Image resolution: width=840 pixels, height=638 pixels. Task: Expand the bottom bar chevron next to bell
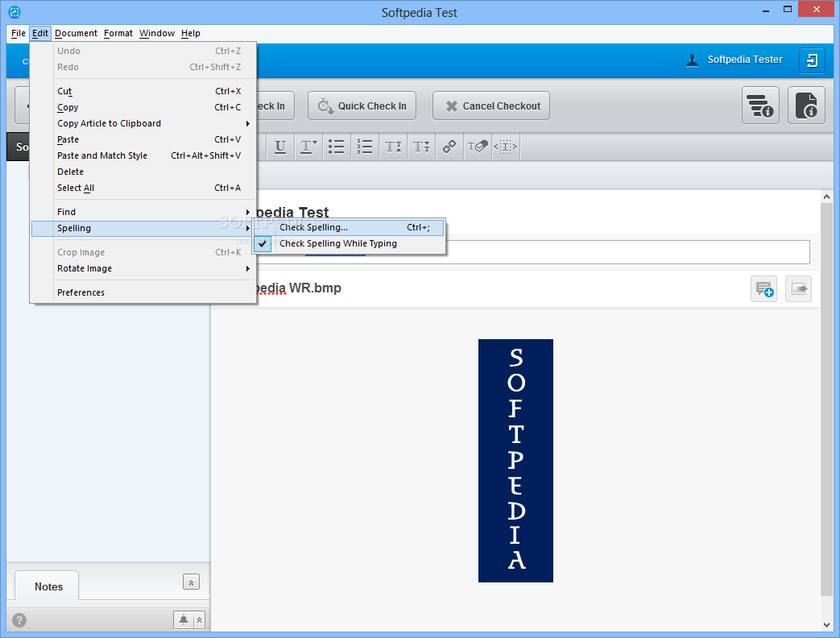[x=199, y=619]
